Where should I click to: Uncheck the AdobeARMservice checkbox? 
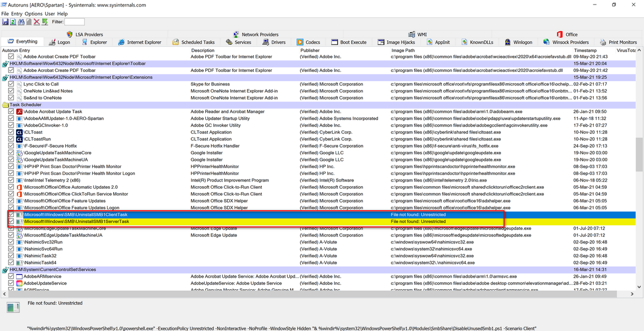[11, 276]
